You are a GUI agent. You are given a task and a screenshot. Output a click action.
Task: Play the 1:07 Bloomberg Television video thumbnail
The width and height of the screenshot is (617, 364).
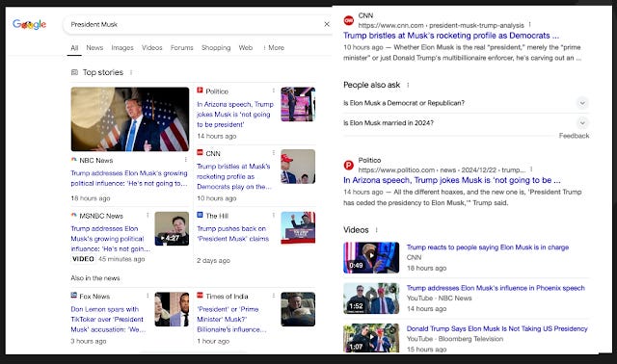[x=371, y=338]
